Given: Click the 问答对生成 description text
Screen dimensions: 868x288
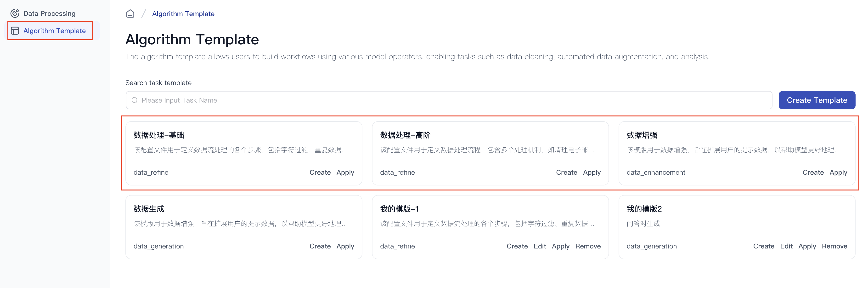Looking at the screenshot, I should coord(643,224).
